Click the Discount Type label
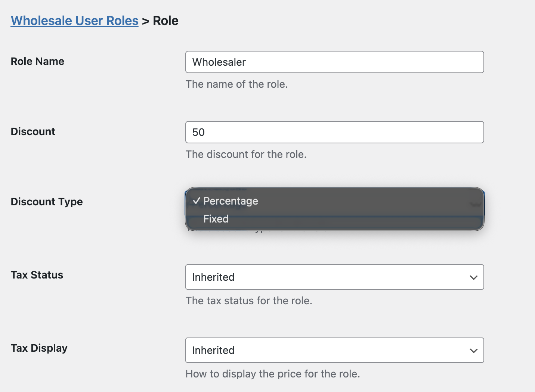This screenshot has width=535, height=392. 46,202
